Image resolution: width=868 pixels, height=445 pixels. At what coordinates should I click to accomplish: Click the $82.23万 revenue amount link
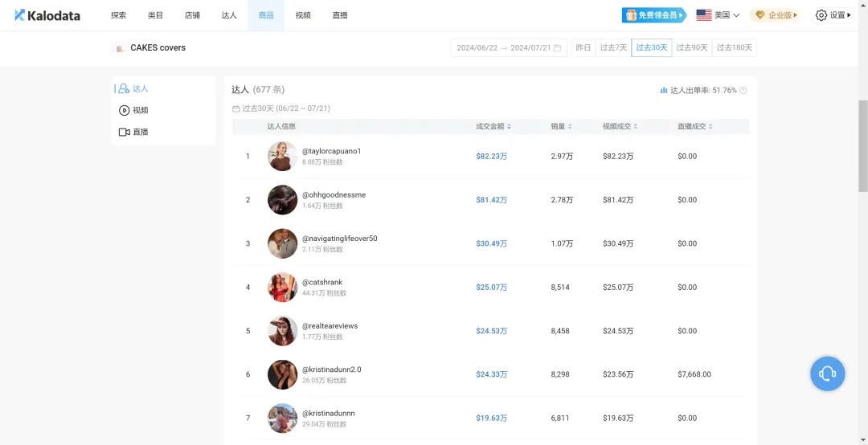[x=491, y=156]
